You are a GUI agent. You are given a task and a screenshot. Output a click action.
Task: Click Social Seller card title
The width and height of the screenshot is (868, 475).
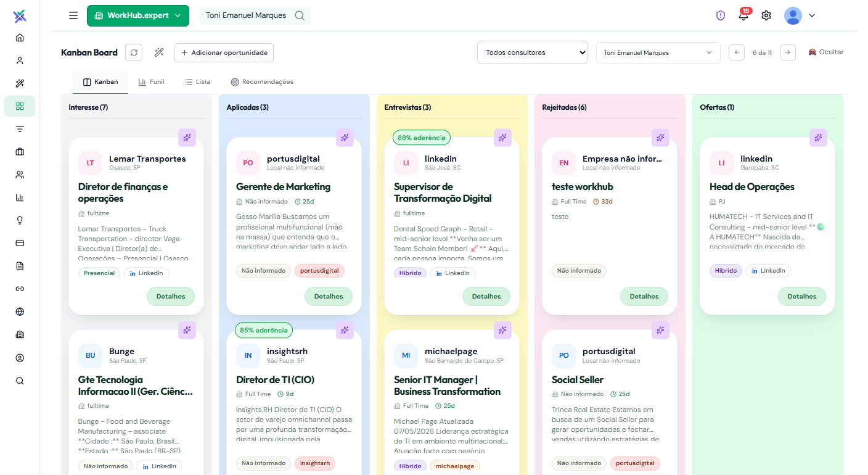[x=578, y=379]
